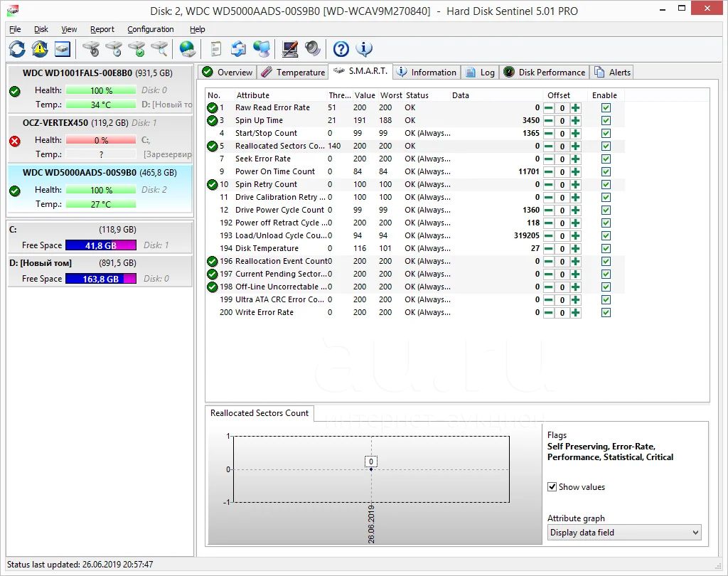Open the File menu
728x576 pixels.
click(16, 29)
